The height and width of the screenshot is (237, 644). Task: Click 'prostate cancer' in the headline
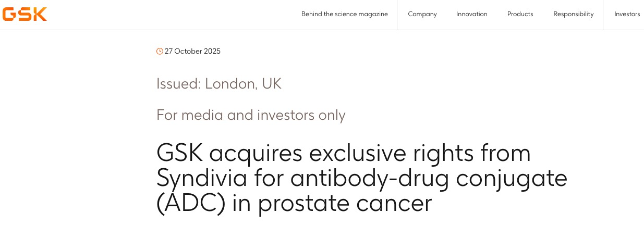click(345, 204)
